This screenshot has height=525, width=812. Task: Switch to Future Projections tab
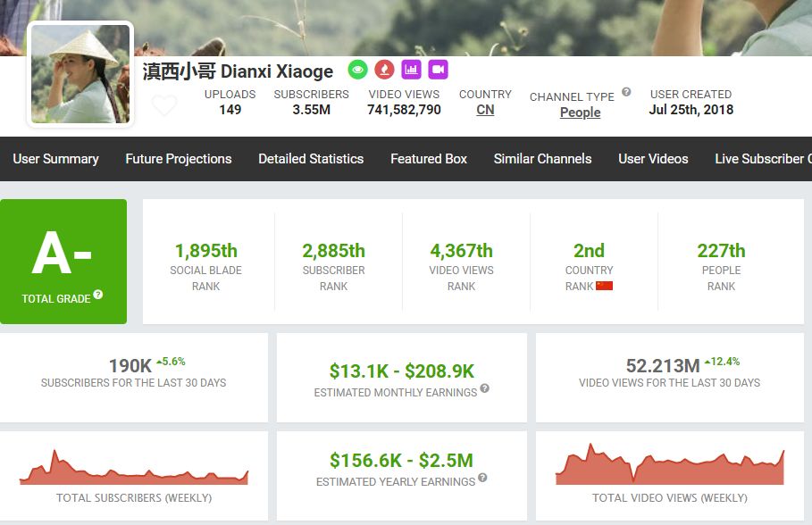(179, 159)
